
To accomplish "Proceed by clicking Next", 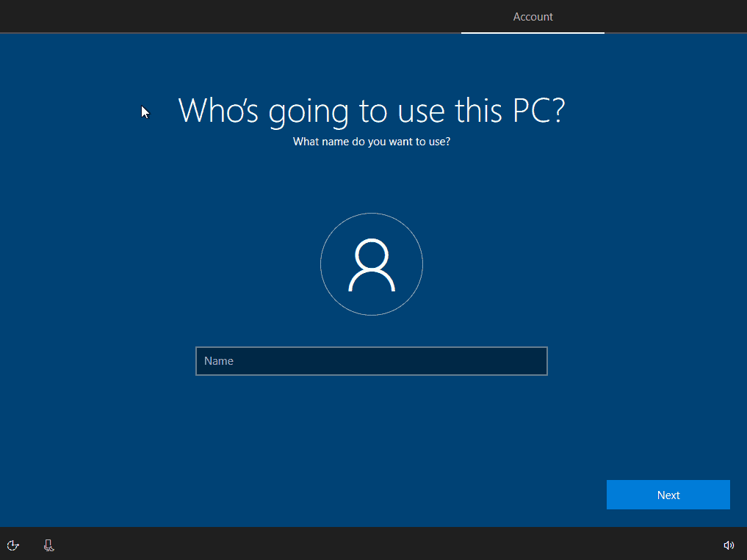I will (x=668, y=494).
